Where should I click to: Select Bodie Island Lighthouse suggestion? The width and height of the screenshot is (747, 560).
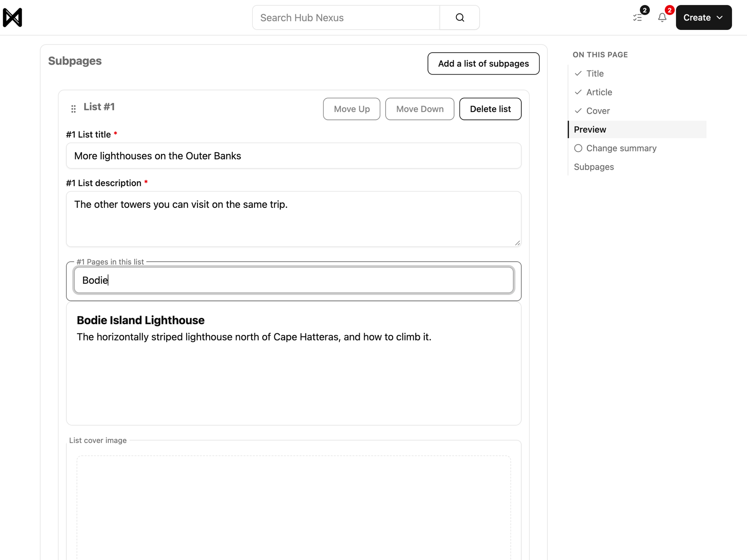(x=294, y=328)
